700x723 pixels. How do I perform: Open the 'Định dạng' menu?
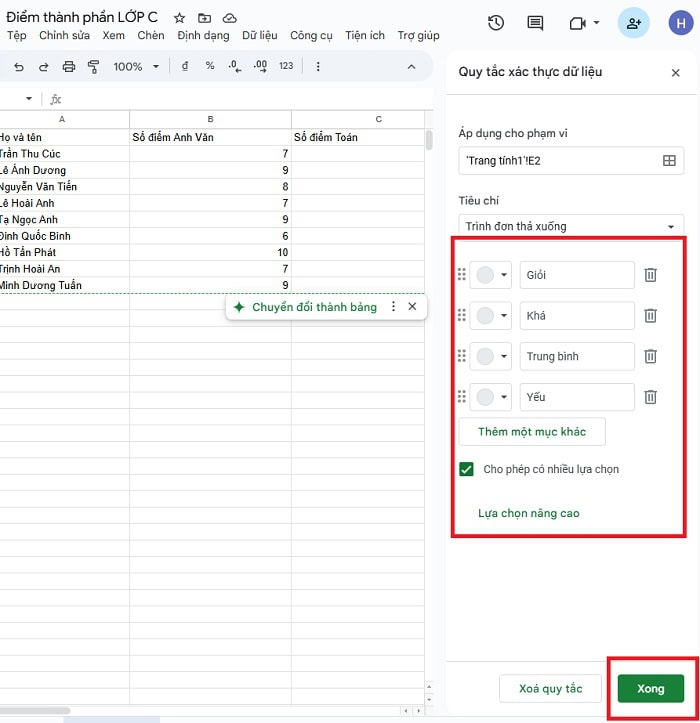pyautogui.click(x=203, y=36)
